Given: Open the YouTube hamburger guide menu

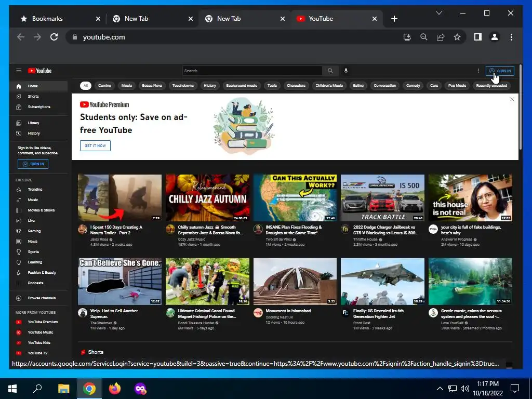Looking at the screenshot, I should coord(19,71).
